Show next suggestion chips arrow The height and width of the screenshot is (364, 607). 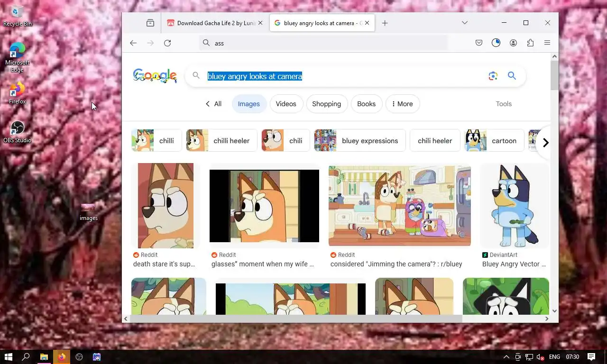tap(545, 142)
